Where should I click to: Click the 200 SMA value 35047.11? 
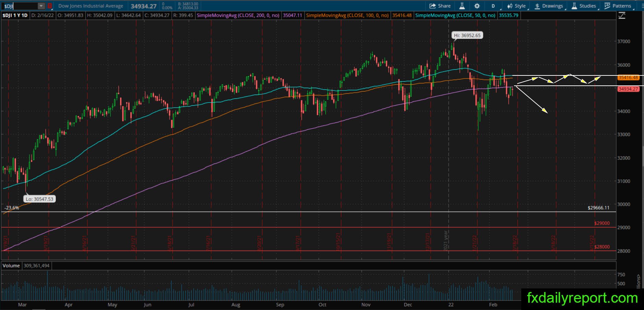[x=293, y=15]
